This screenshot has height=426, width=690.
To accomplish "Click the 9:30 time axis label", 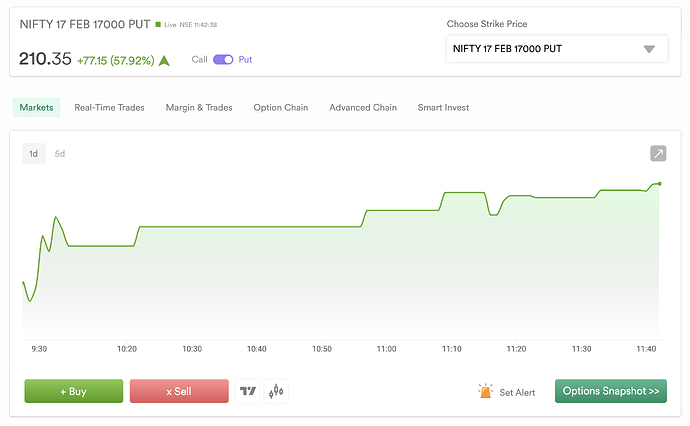I will (39, 349).
